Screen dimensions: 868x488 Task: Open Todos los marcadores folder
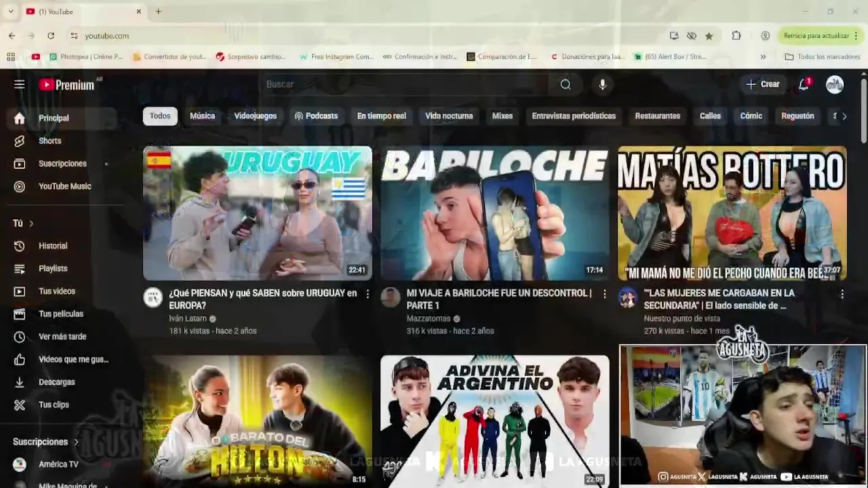coord(822,57)
